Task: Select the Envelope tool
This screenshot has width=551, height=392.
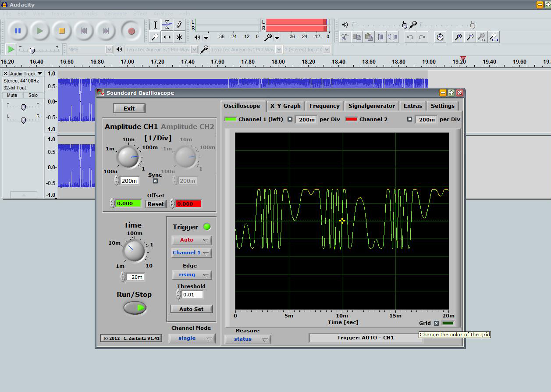Action: click(167, 25)
